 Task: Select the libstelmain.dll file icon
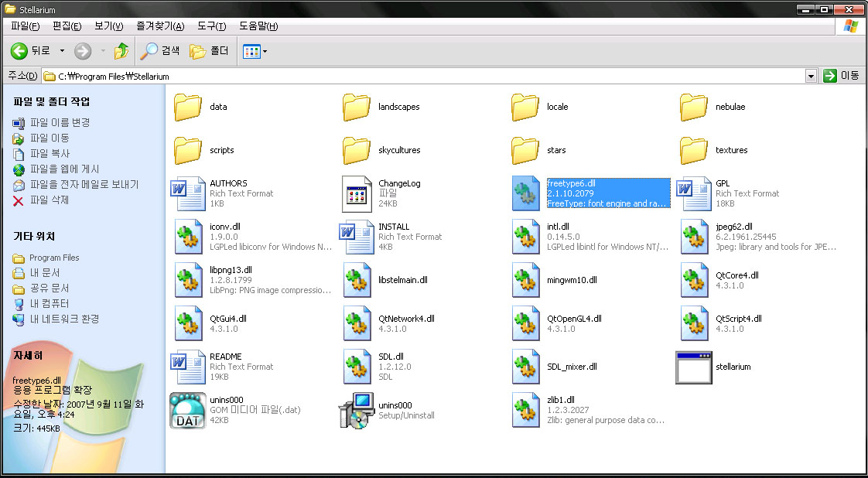point(357,280)
